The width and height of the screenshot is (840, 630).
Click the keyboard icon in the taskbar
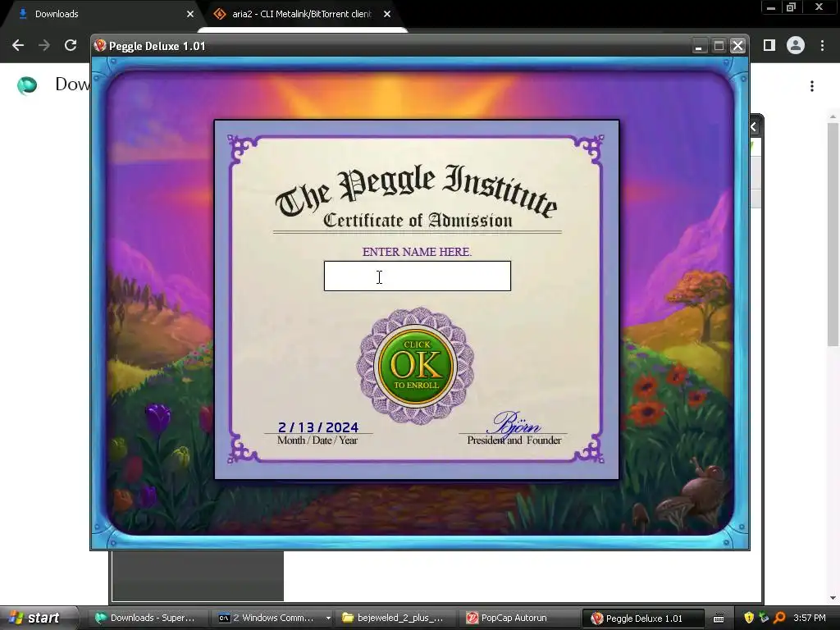pos(719,619)
